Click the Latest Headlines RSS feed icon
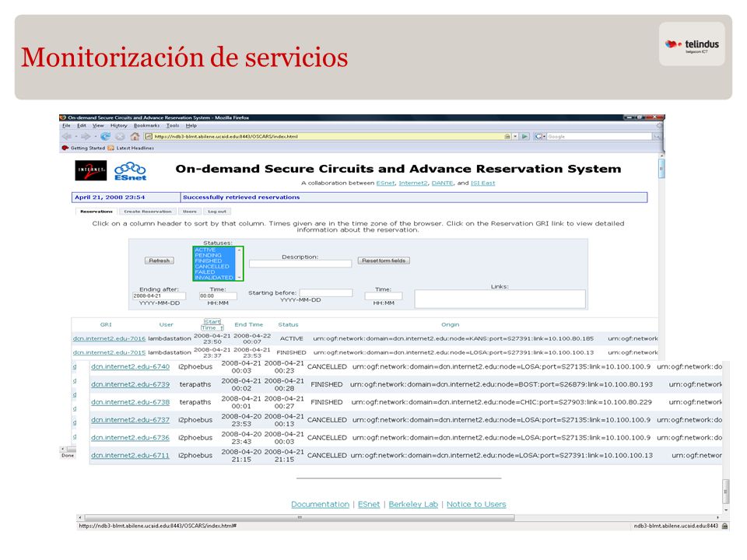The height and width of the screenshot is (560, 747). click(x=110, y=148)
